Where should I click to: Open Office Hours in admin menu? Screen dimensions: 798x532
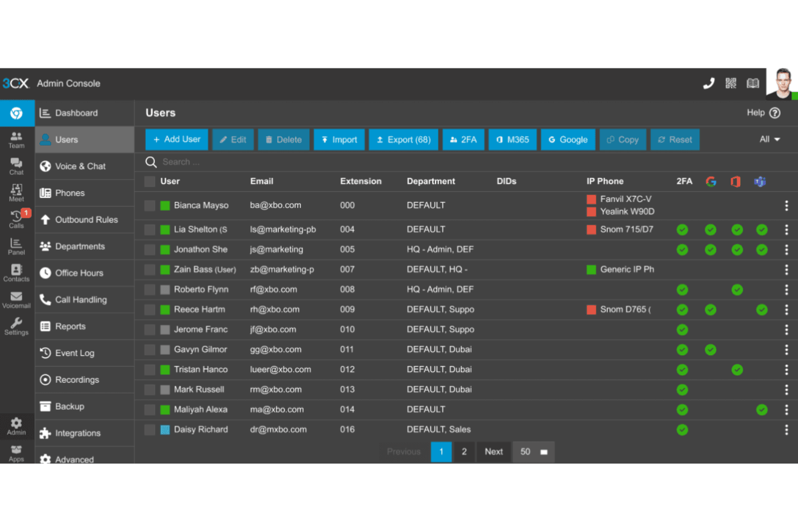(85, 273)
